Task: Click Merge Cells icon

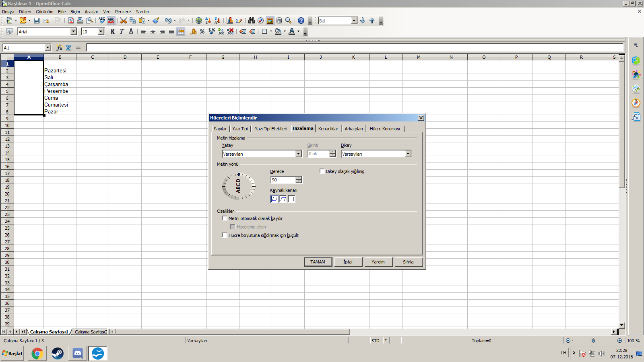Action: click(x=181, y=31)
